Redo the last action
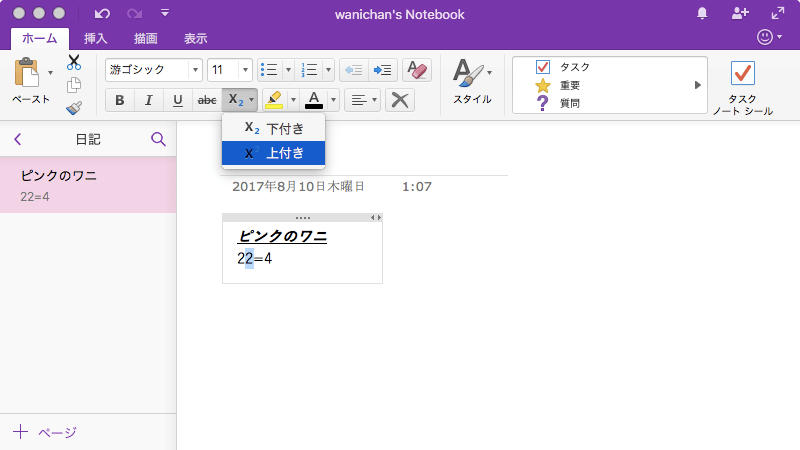The image size is (800, 450). (x=135, y=13)
